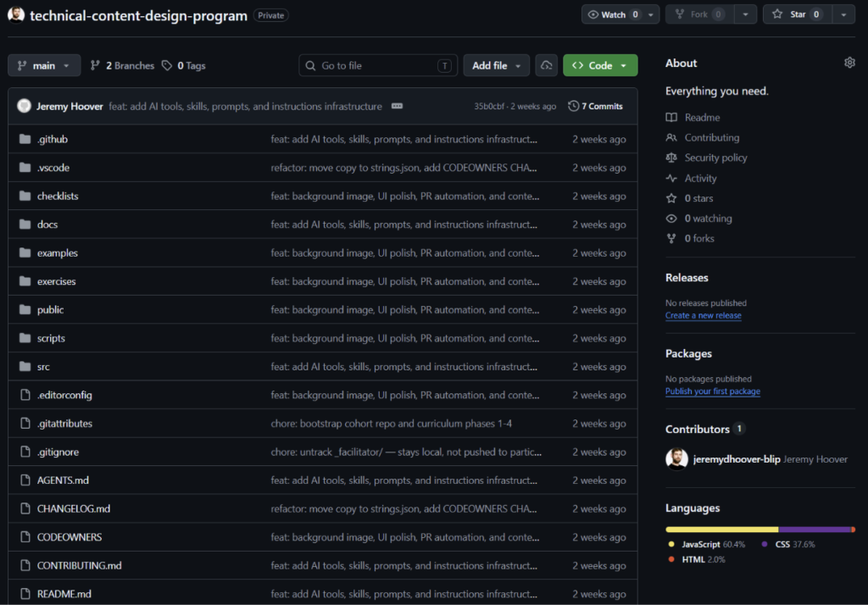
Task: Click the README.md file icon
Action: pos(25,593)
